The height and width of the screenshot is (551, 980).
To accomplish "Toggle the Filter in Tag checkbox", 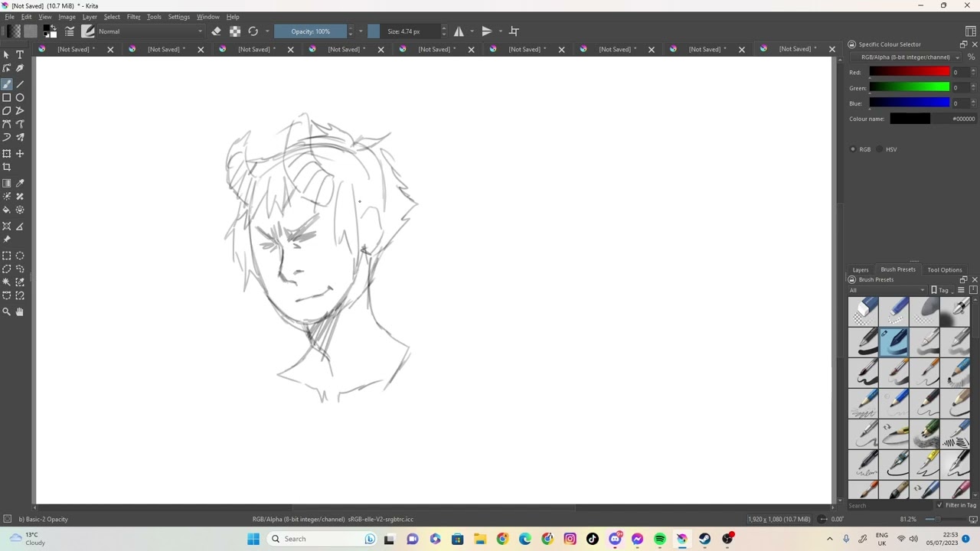I will [x=939, y=505].
